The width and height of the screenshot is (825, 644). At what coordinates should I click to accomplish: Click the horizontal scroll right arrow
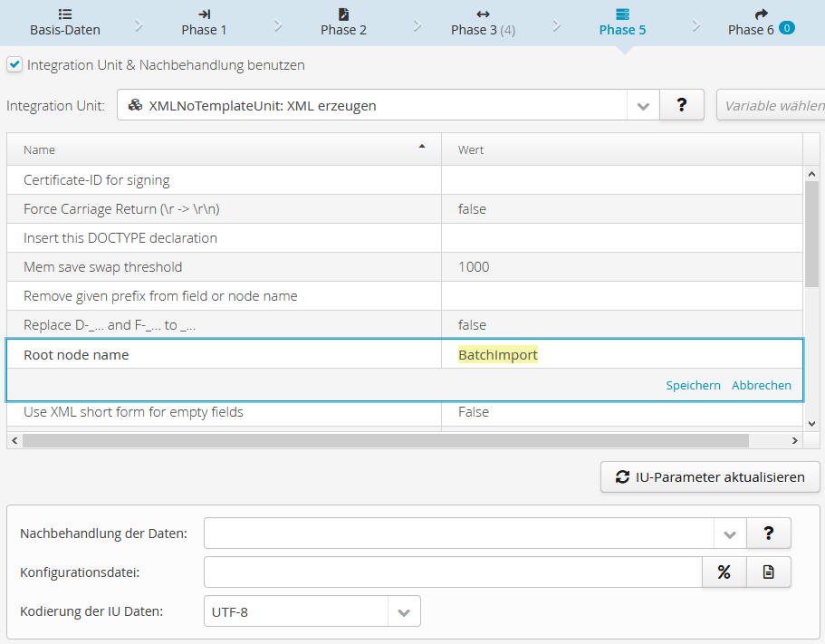pyautogui.click(x=795, y=440)
